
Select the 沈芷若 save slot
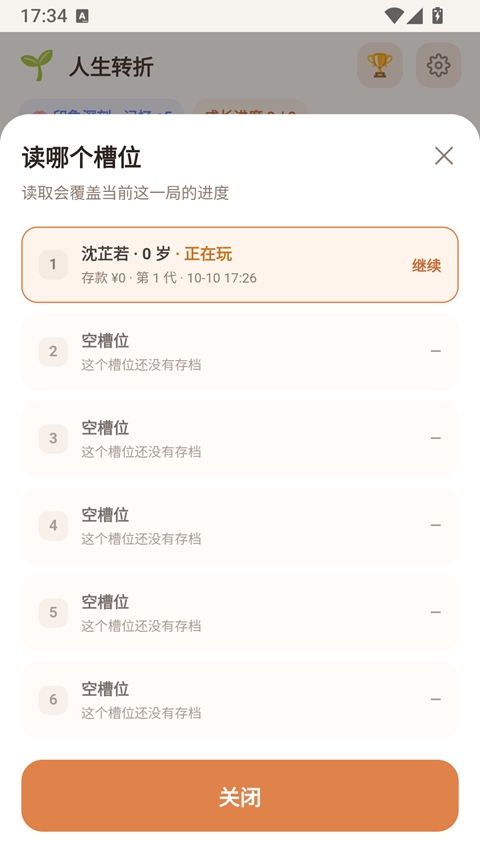(240, 264)
